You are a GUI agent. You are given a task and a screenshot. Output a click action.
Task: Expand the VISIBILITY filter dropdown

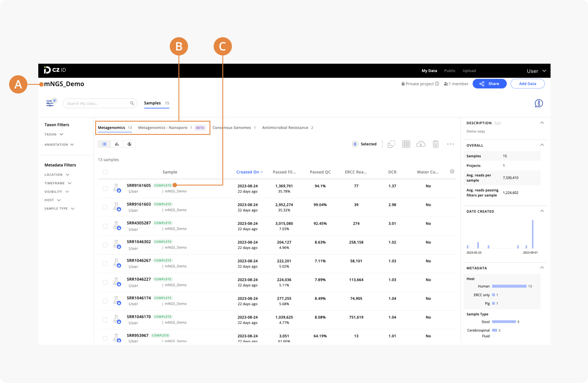(x=57, y=192)
